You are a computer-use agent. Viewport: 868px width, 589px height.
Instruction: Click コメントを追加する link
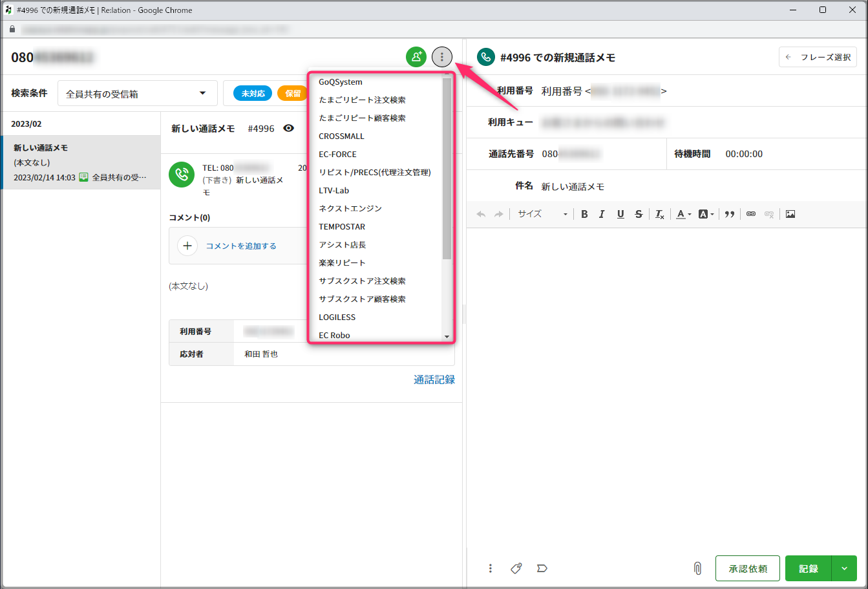[241, 246]
